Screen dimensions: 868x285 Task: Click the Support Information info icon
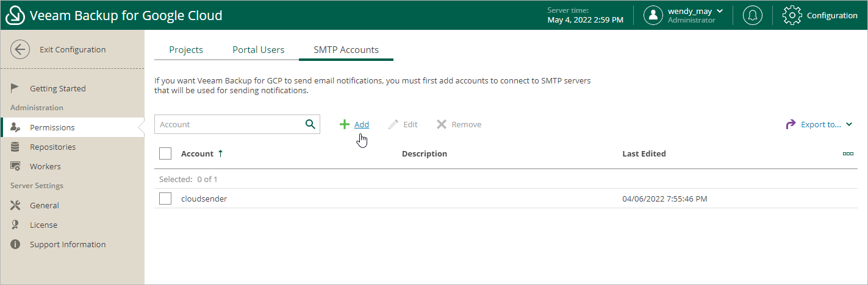(x=15, y=244)
